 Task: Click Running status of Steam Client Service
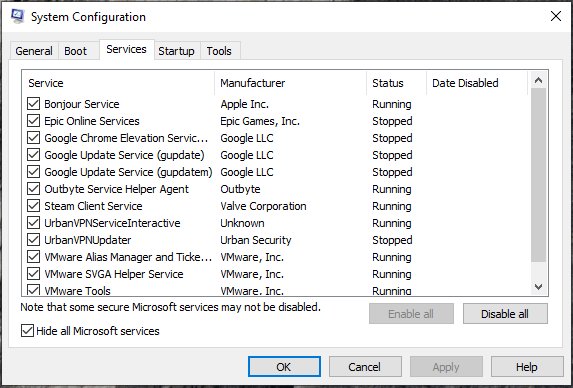[392, 206]
